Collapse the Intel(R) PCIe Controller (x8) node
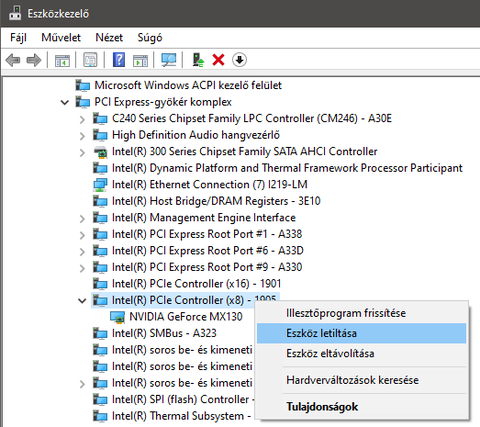Viewport: 480px width, 427px height. coord(82,301)
